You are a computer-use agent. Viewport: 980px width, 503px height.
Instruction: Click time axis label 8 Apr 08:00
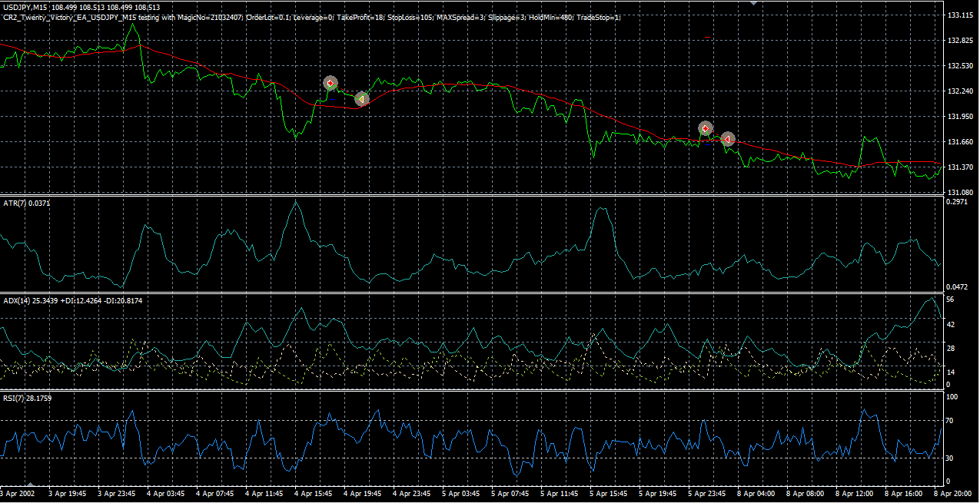[x=805, y=494]
